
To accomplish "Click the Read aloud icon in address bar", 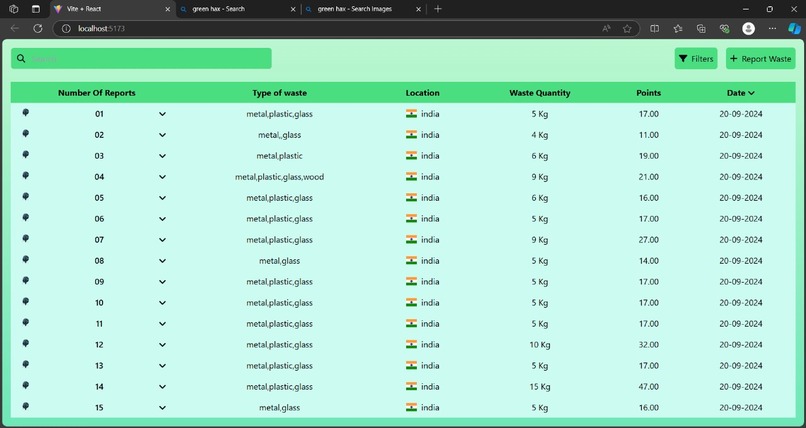I will click(x=607, y=29).
